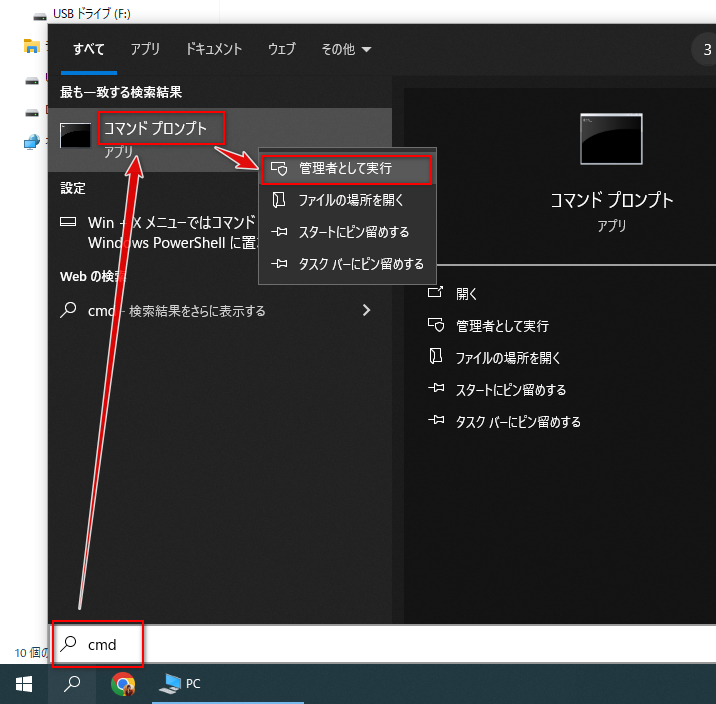Viewport: 716px width, 704px height.
Task: Click shield icon in the context menu
Action: (x=279, y=168)
